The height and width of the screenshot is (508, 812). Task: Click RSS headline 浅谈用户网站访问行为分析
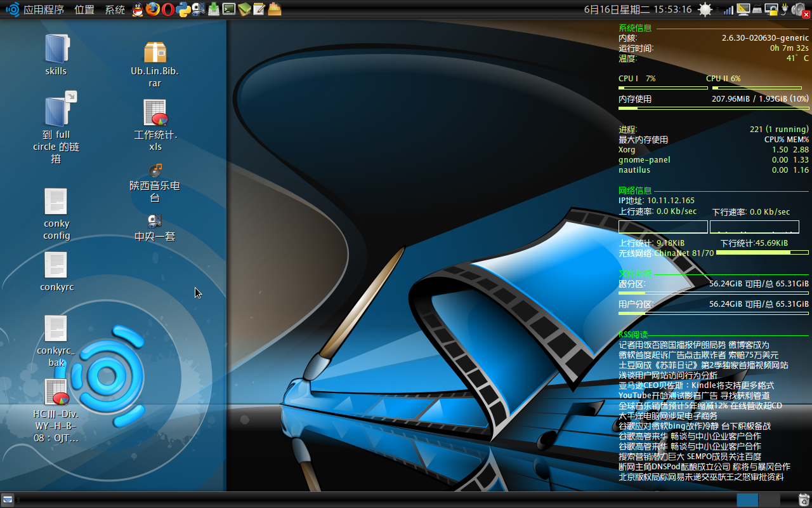668,375
